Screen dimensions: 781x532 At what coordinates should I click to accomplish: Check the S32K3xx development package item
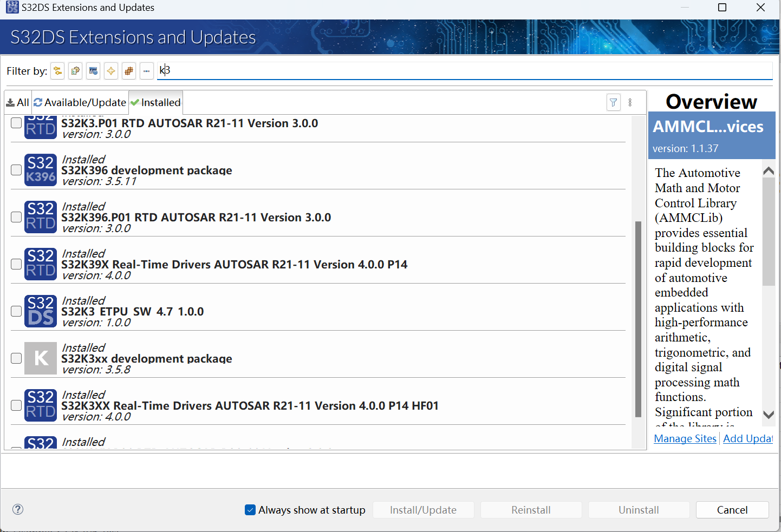[16, 358]
